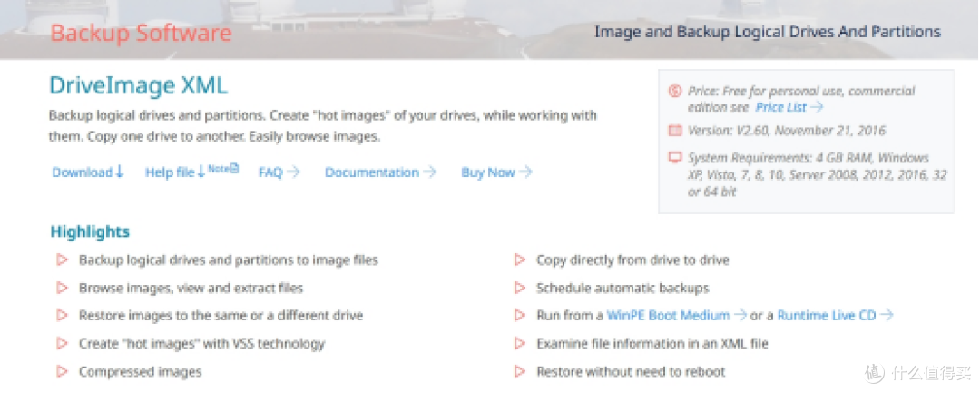980x393 pixels.
Task: Click the version calendar icon
Action: [x=674, y=131]
